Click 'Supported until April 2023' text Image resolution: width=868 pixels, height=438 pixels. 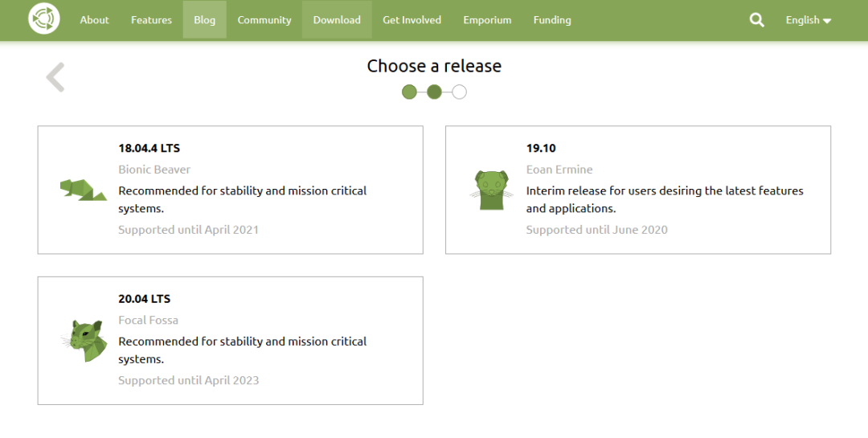[188, 380]
